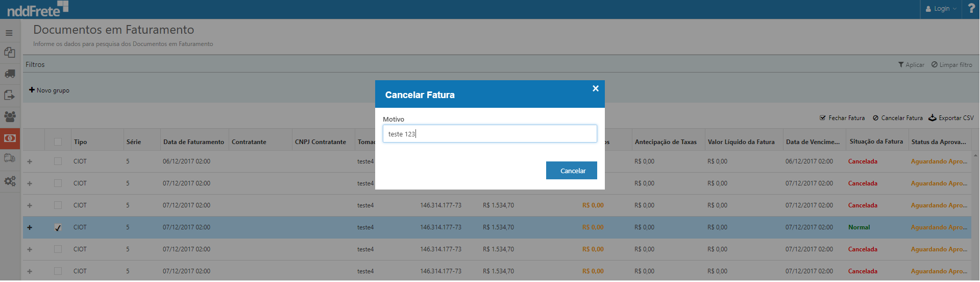Click the Exportar CSV download icon
Viewport: 980px width, 282px height.
click(933, 118)
